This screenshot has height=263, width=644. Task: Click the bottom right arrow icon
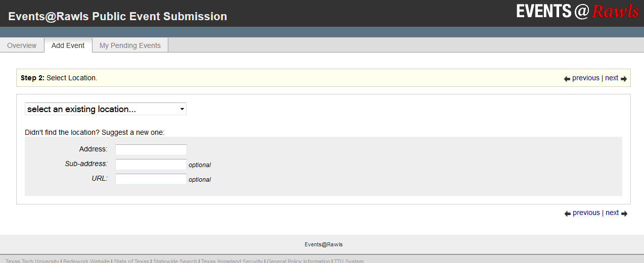624,214
